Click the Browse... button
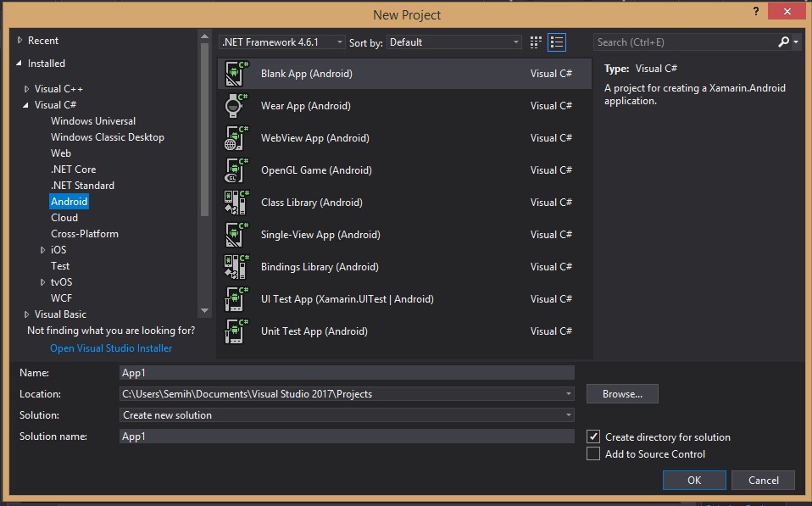 click(622, 393)
